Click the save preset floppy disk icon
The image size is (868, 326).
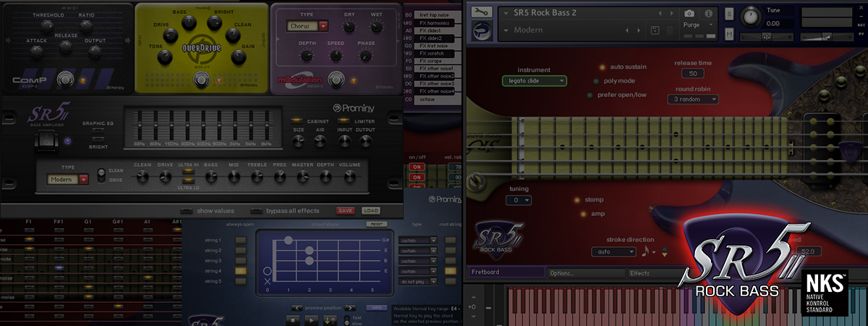(655, 30)
